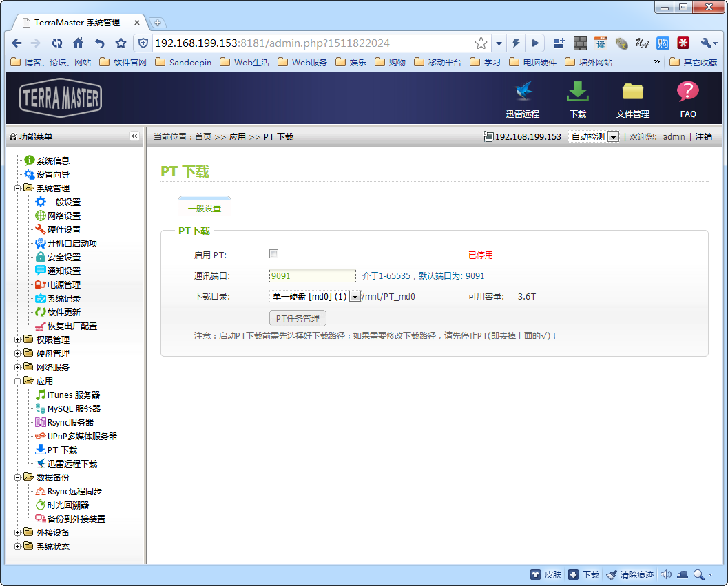Image resolution: width=728 pixels, height=586 pixels.
Task: Open the 下载目录 disk dropdown
Action: click(355, 297)
